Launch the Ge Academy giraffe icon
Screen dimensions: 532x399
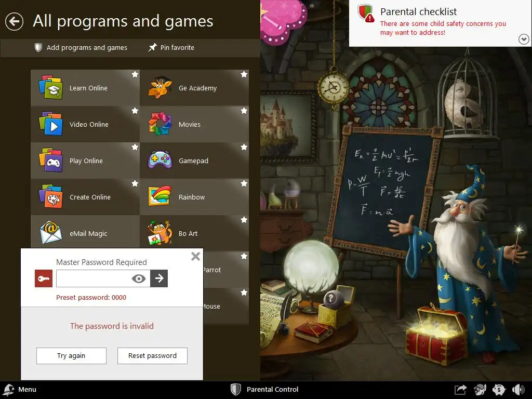point(160,87)
